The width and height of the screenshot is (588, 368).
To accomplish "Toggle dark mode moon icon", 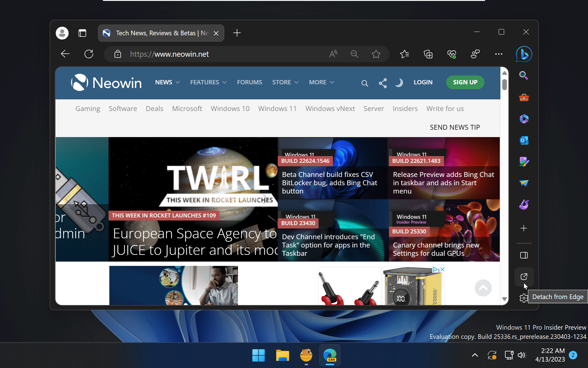I will coord(398,82).
